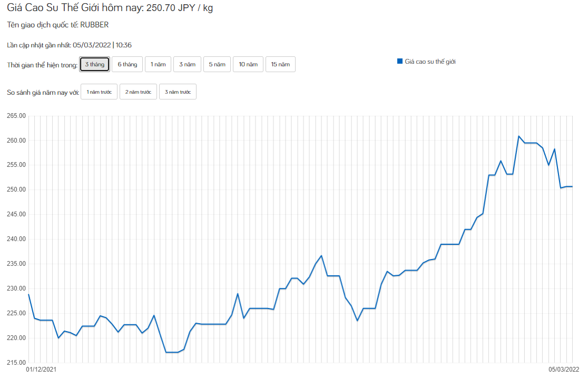
Task: Display the 5 năm price range
Action: tap(217, 64)
